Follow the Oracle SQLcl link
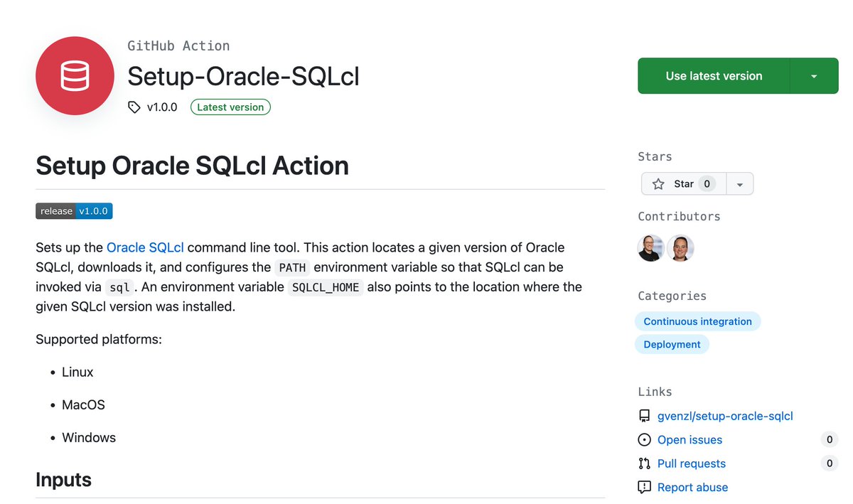The image size is (853, 504). point(145,247)
